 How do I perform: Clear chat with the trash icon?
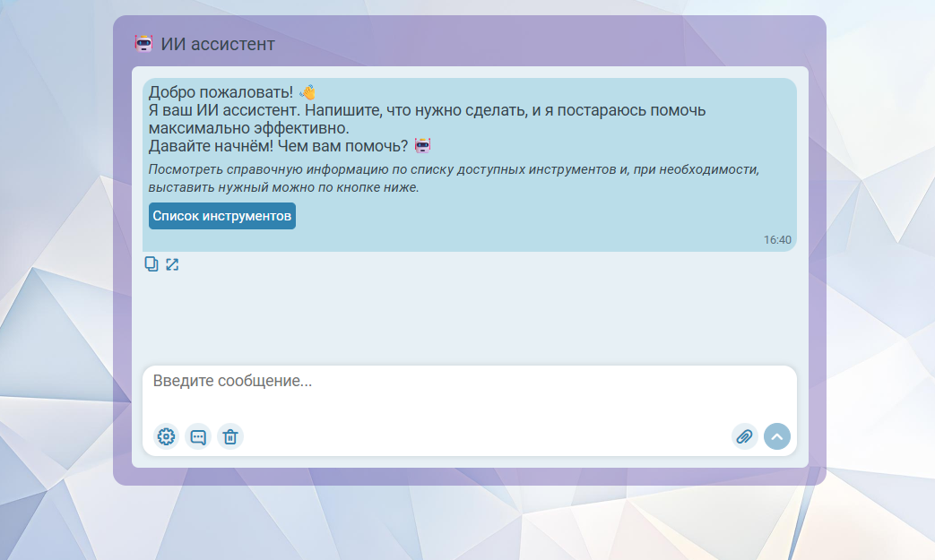click(x=230, y=436)
